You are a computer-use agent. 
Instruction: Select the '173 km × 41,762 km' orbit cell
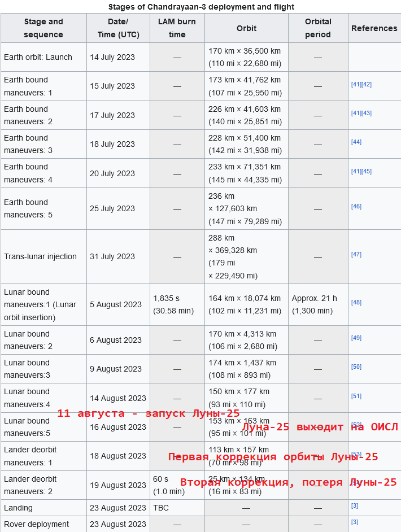(x=247, y=86)
